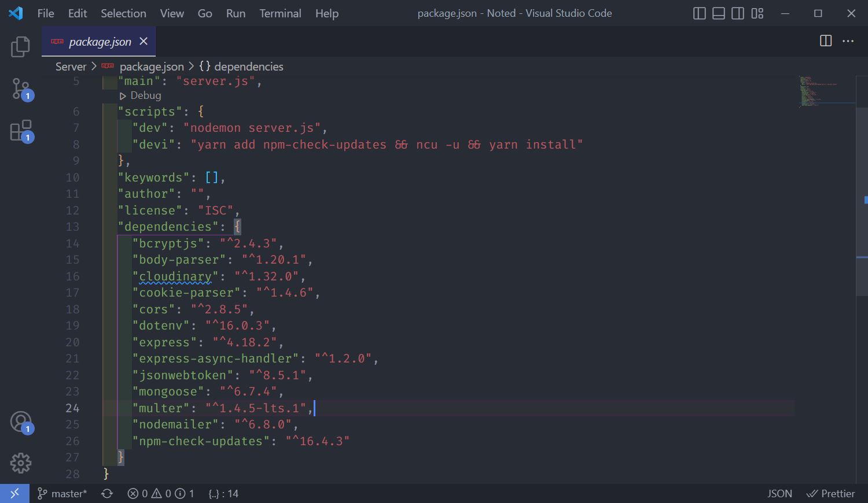Click the opening brace after "dependencies"

tap(237, 227)
